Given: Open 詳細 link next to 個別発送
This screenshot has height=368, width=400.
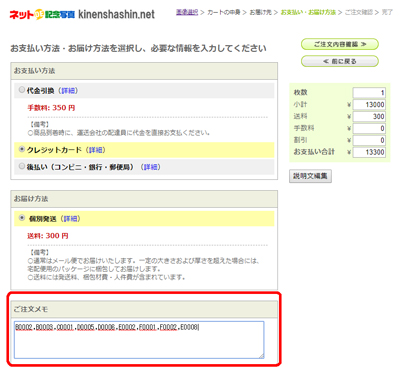Looking at the screenshot, I should tap(70, 219).
